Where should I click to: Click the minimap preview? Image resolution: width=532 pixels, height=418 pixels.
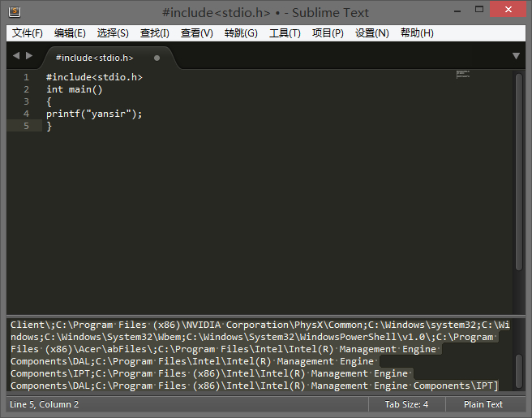[463, 74]
